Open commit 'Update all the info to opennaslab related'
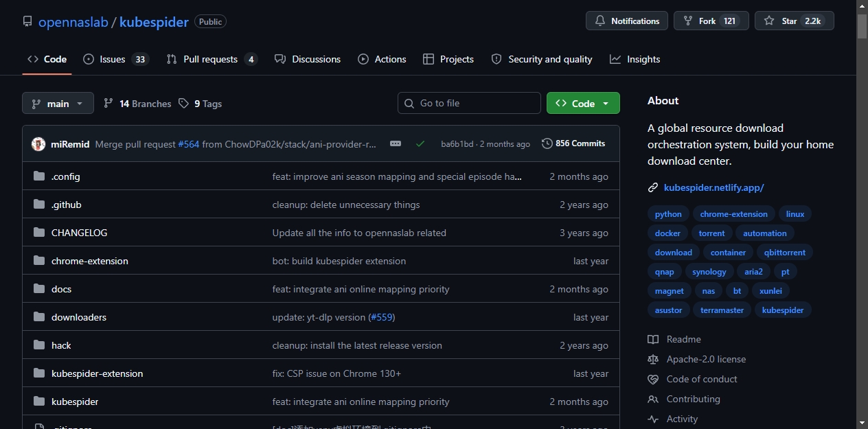 [359, 233]
